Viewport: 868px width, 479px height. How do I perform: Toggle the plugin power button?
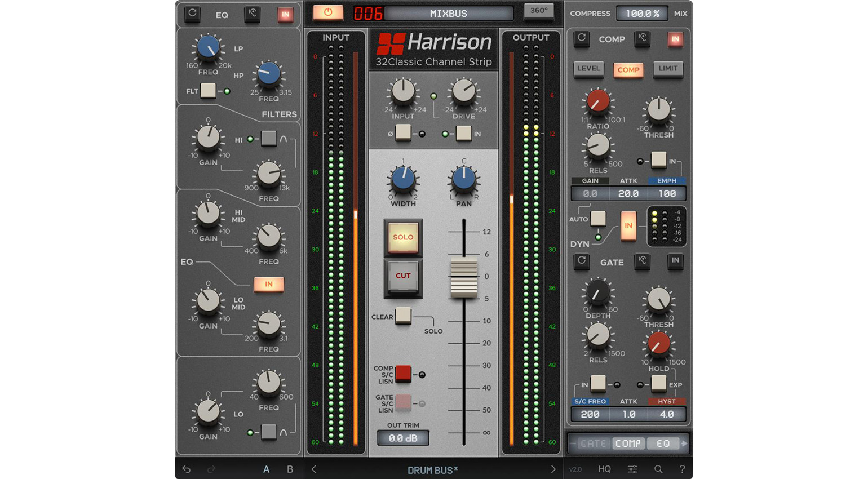[327, 12]
